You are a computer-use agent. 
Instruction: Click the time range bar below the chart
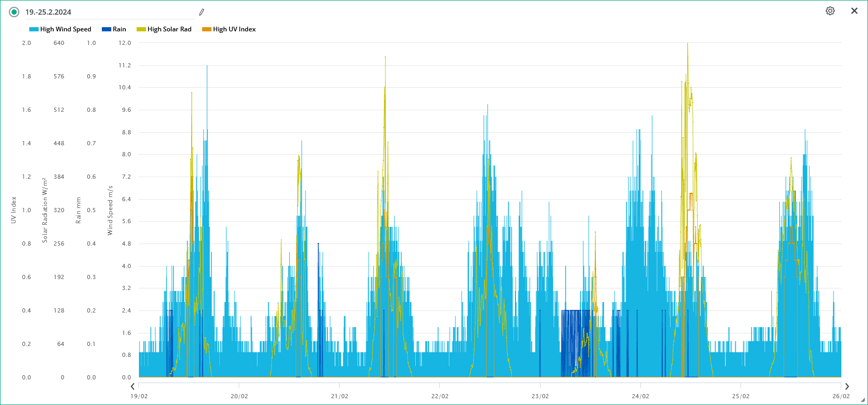489,385
